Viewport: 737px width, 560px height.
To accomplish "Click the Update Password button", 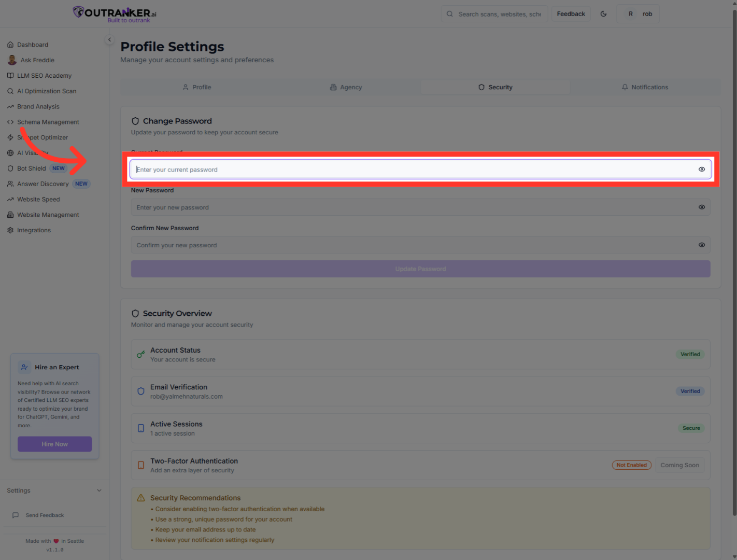I will click(x=420, y=269).
